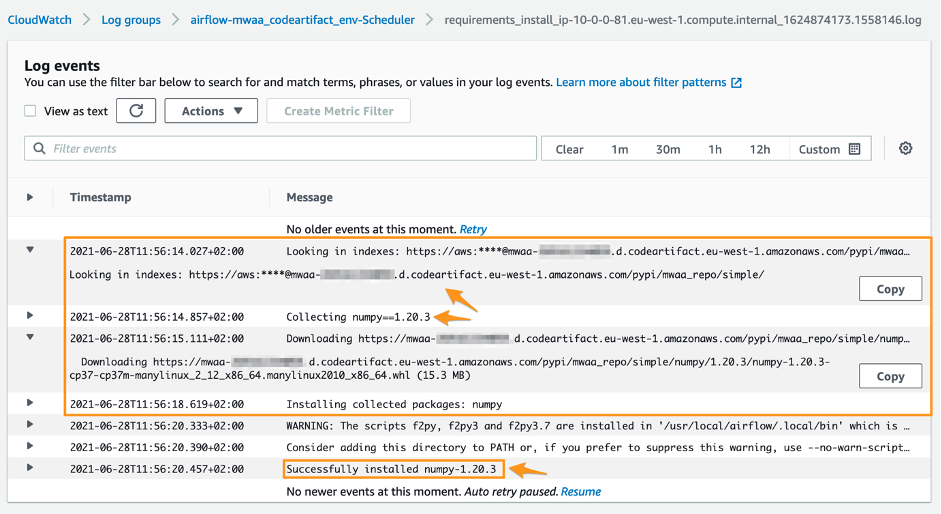The height and width of the screenshot is (514, 941).
Task: Expand the Successfully installed numpy row
Action: (x=29, y=468)
